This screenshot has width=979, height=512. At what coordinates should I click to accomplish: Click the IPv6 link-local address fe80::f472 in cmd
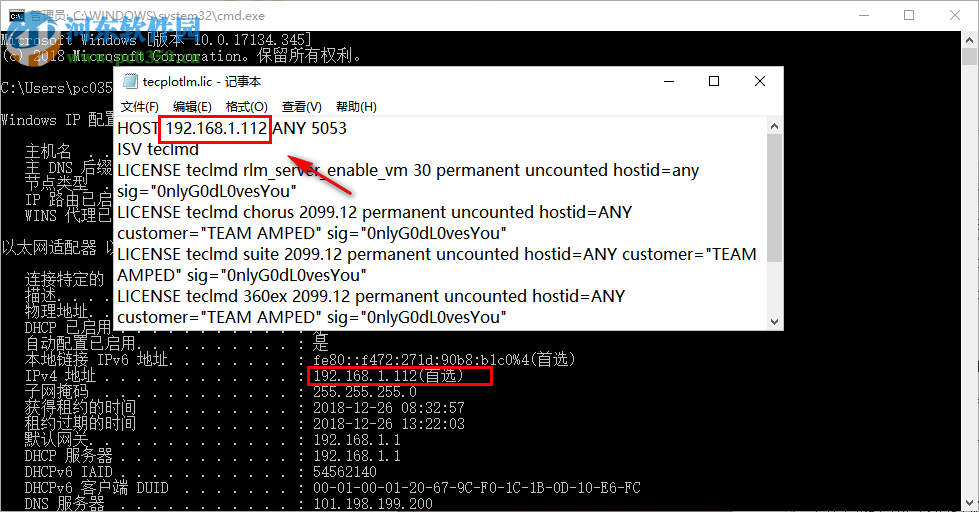(x=443, y=360)
